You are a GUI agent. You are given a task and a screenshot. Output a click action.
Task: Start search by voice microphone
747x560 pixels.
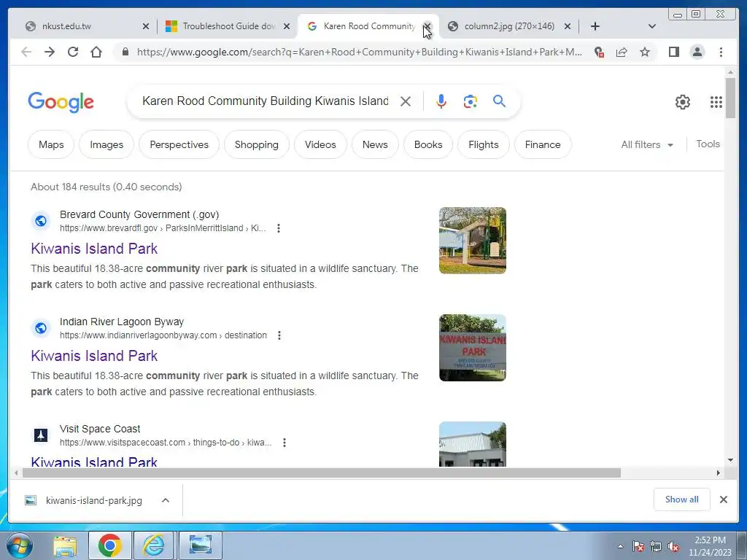click(441, 101)
